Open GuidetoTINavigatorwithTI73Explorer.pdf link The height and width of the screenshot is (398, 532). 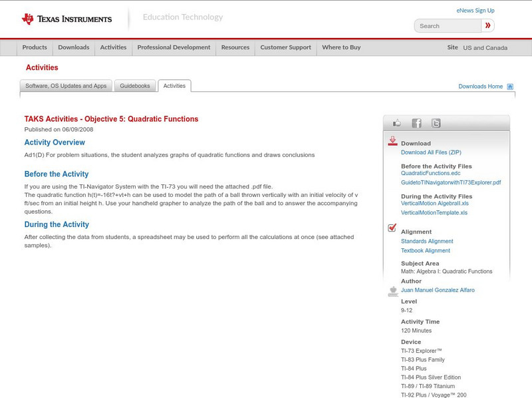pyautogui.click(x=451, y=182)
